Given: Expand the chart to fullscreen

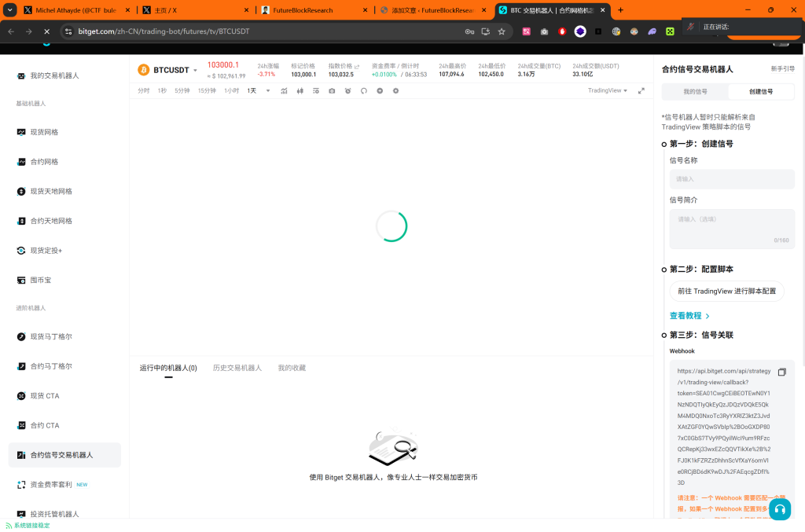Looking at the screenshot, I should point(641,91).
